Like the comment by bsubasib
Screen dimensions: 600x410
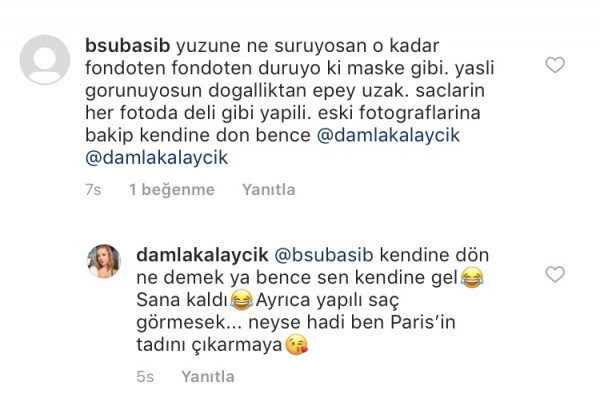coord(555,65)
